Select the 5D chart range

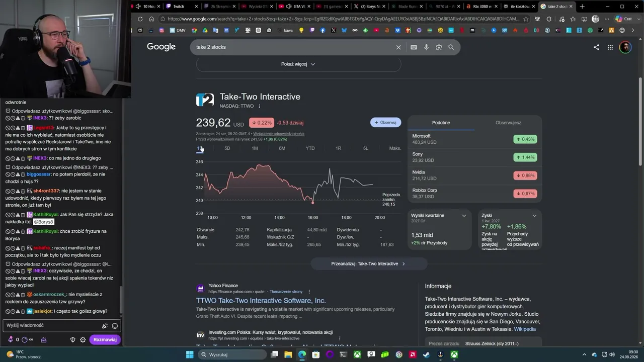pyautogui.click(x=227, y=148)
